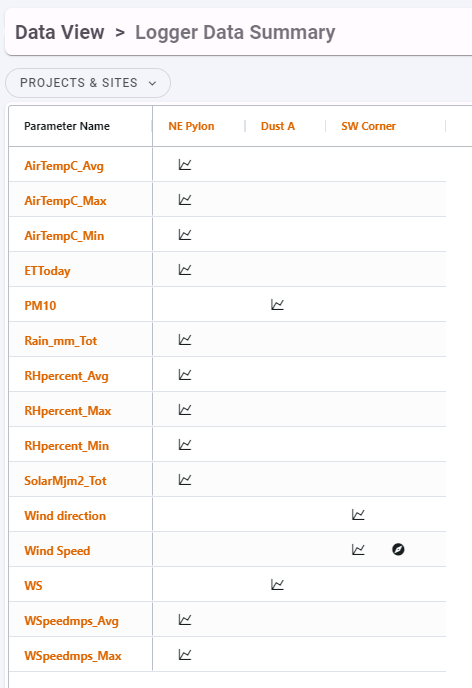
Task: Click RHpercent_Avg chart icon
Action: click(x=185, y=375)
